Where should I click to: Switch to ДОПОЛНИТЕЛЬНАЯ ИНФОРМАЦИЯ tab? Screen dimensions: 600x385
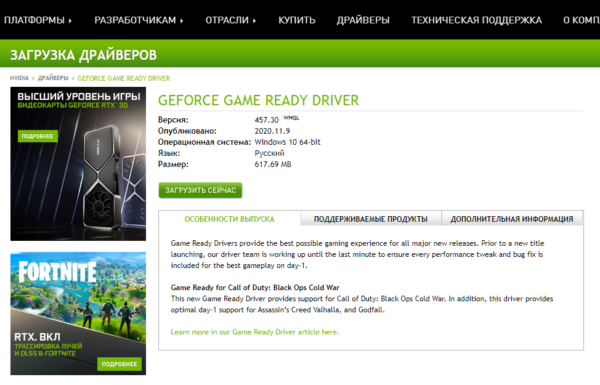pyautogui.click(x=512, y=219)
